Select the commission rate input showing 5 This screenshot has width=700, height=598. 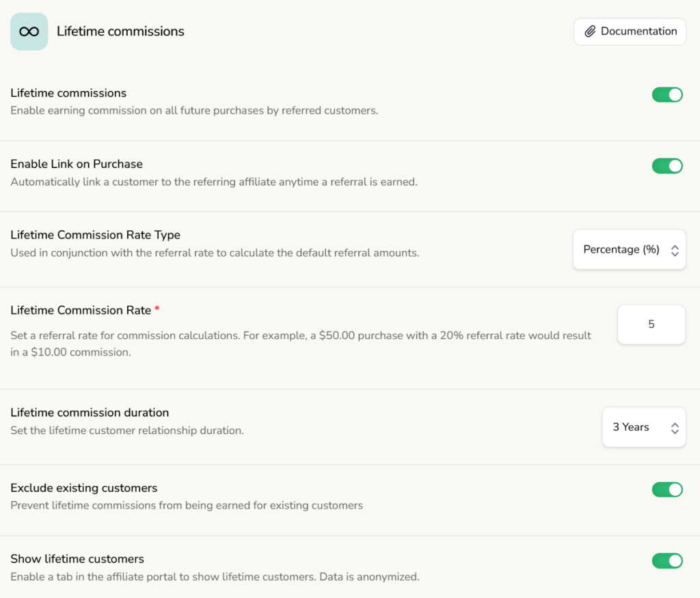click(651, 325)
